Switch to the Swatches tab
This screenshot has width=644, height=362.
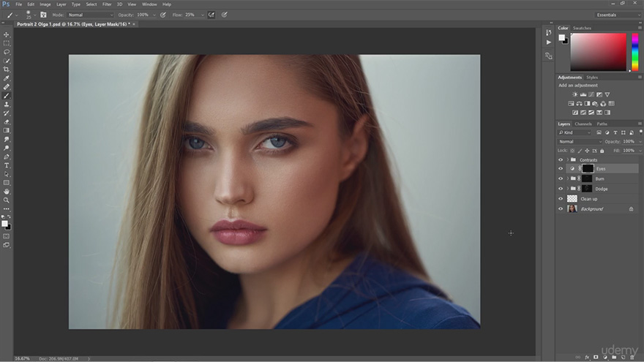tap(582, 28)
